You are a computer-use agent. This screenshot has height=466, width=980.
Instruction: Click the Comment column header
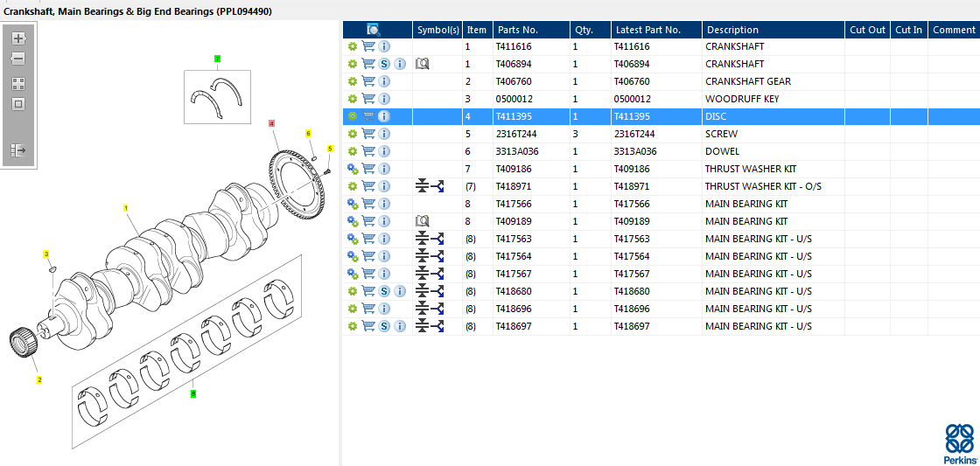(x=954, y=30)
